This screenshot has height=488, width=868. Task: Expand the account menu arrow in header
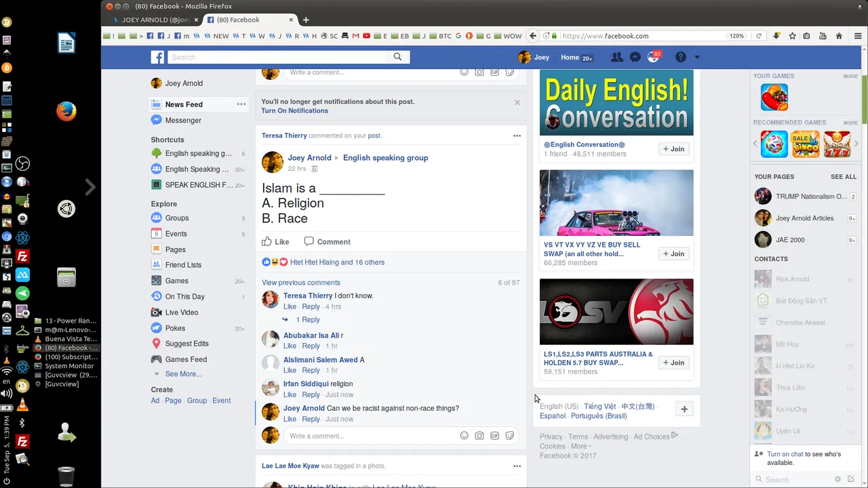pyautogui.click(x=696, y=58)
